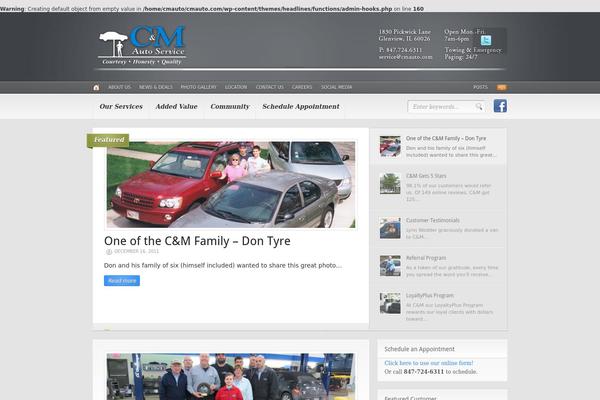The height and width of the screenshot is (400, 600).
Task: Click the 1830 Pickwick Lane address text
Action: (x=404, y=32)
